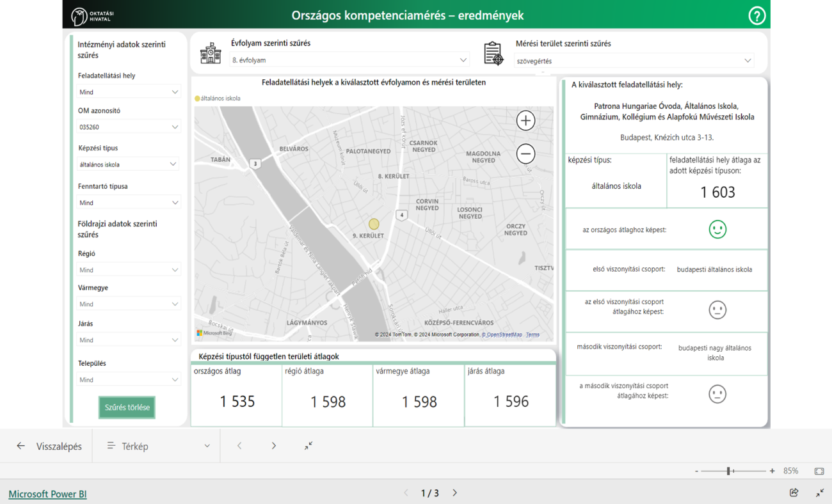Go to next page arrow in toolbar

point(274,446)
